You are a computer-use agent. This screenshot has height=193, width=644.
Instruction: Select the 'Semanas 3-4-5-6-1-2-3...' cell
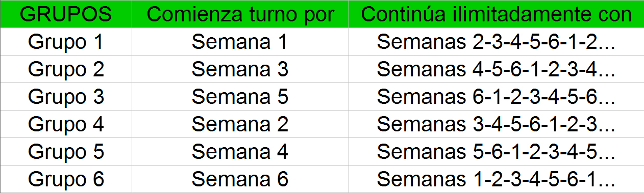click(497, 124)
